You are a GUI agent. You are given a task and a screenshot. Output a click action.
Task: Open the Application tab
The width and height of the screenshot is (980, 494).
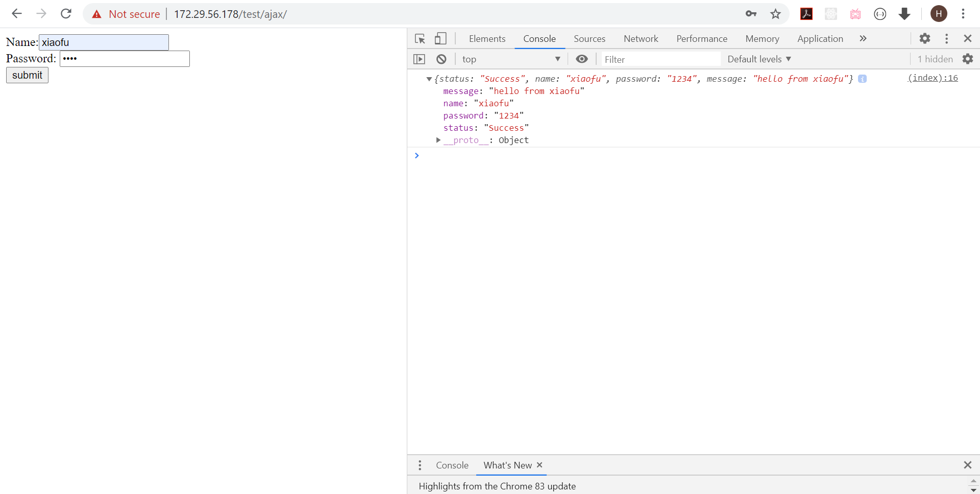(820, 39)
